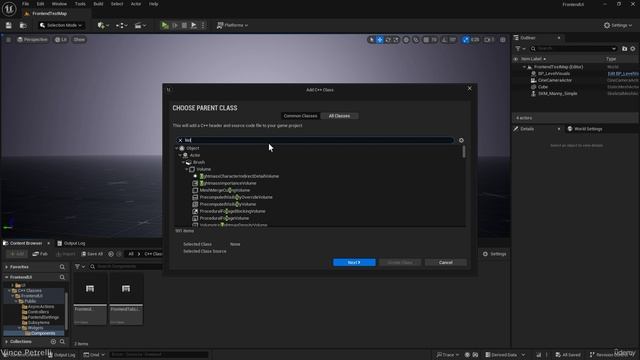640x360 pixels.
Task: Open the Tools menu
Action: click(x=80, y=4)
